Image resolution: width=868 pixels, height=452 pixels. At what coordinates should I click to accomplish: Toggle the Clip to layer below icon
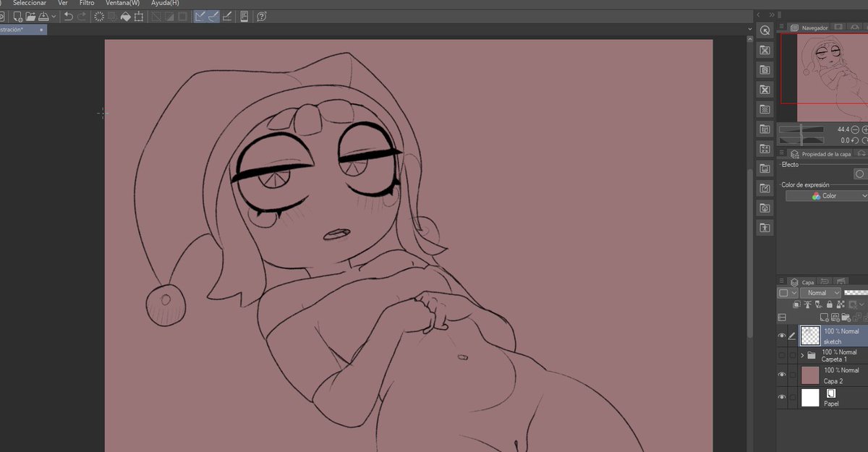[x=796, y=304]
